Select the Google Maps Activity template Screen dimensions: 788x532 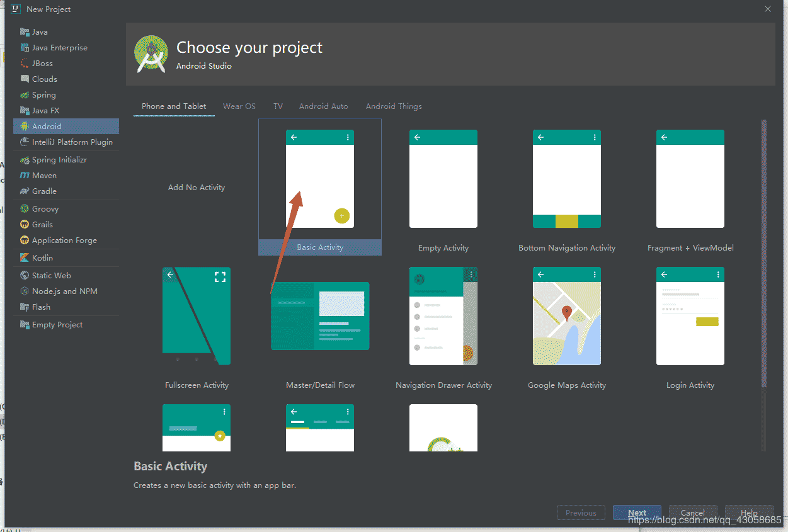[566, 317]
